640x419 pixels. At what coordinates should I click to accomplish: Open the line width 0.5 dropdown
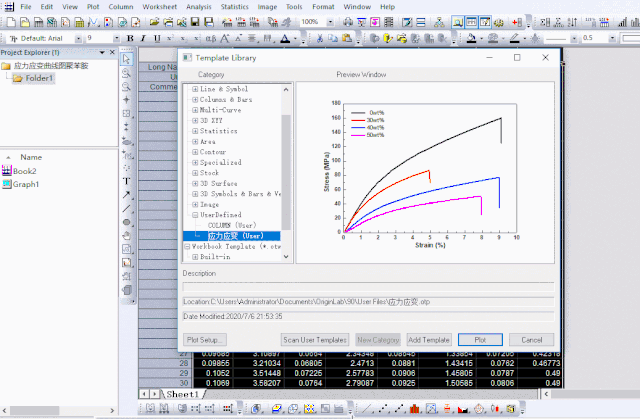coord(612,38)
